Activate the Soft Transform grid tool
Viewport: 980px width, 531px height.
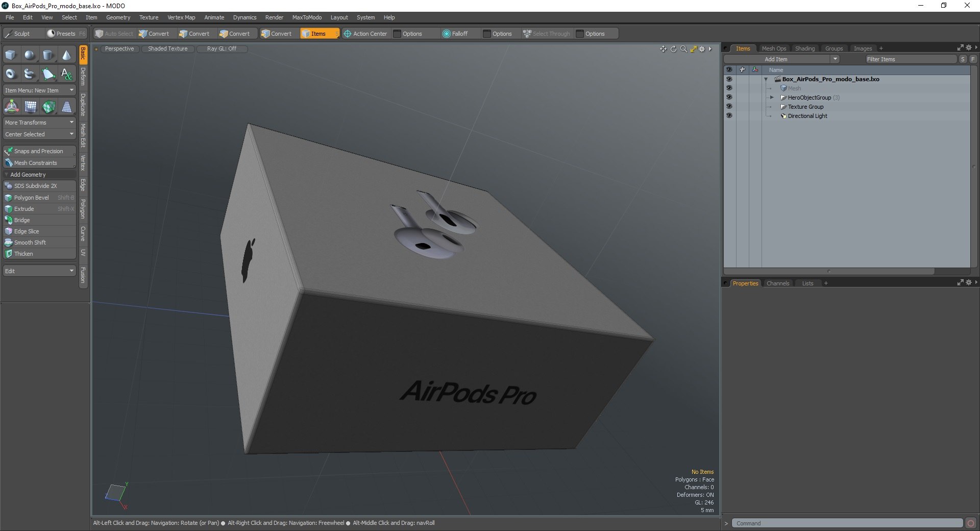point(30,107)
